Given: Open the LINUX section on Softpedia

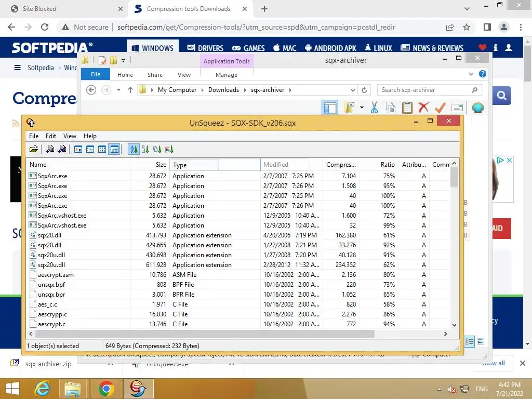Looking at the screenshot, I should [378, 48].
